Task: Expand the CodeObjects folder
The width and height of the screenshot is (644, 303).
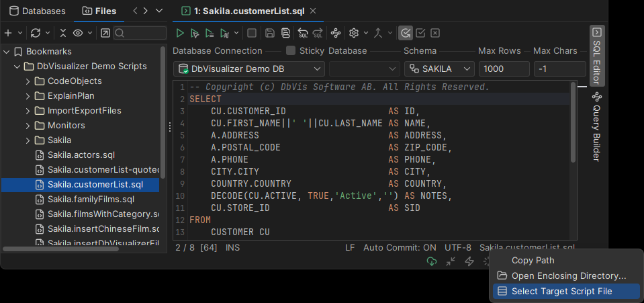Action: coord(28,81)
